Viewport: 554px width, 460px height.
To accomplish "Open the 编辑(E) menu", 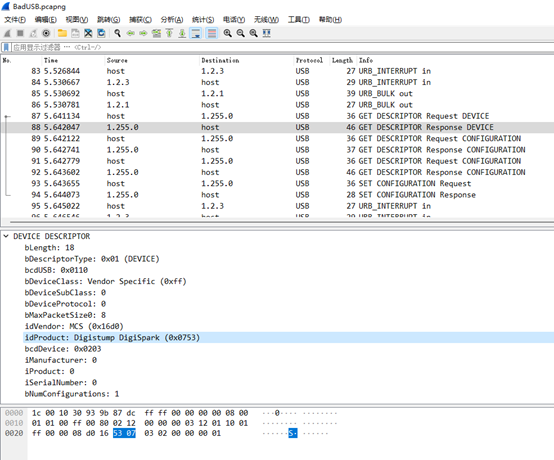I will pos(46,20).
